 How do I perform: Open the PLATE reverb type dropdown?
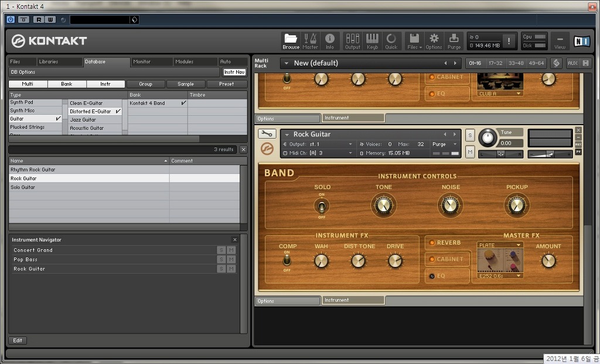pyautogui.click(x=500, y=245)
